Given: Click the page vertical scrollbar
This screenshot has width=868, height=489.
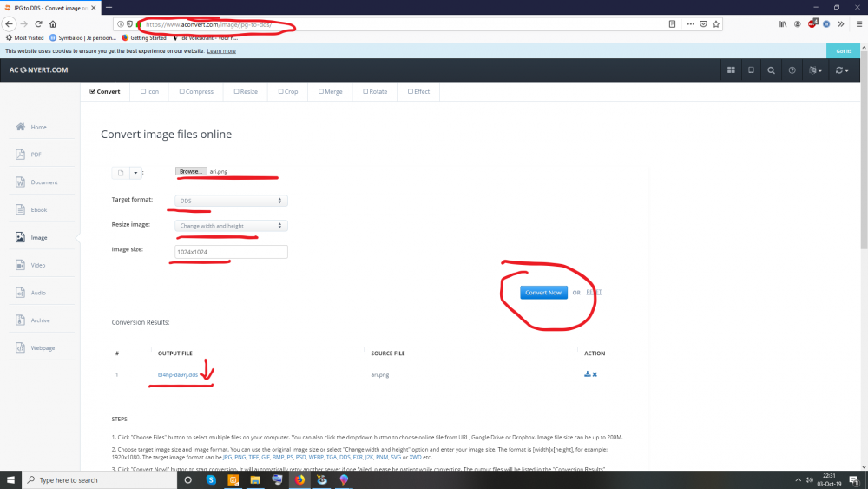Looking at the screenshot, I should coord(864,149).
